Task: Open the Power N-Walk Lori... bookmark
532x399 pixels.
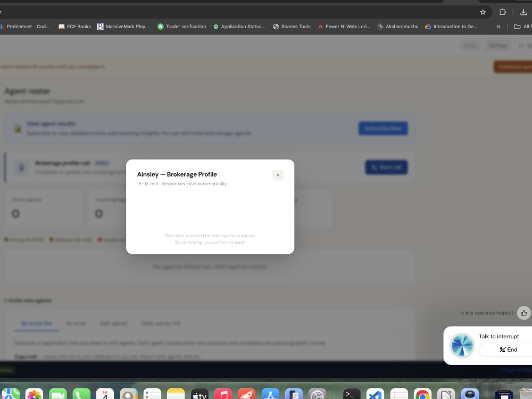Action: 344,27
